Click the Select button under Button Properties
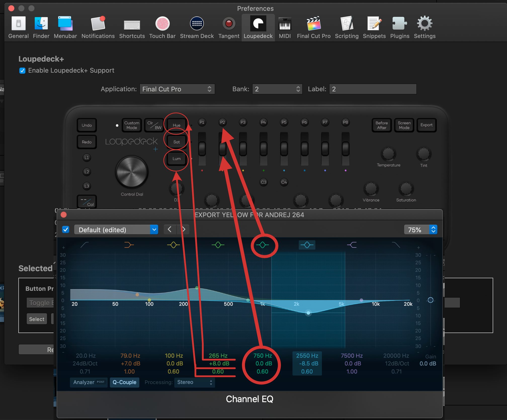Screen dimensions: 507x420 tap(37, 319)
